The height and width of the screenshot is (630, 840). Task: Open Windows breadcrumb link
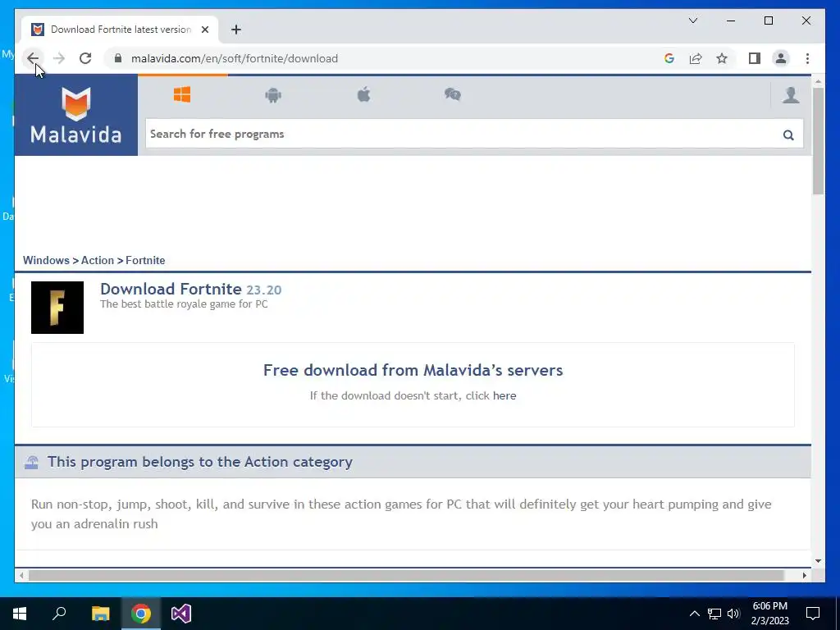[x=46, y=260]
